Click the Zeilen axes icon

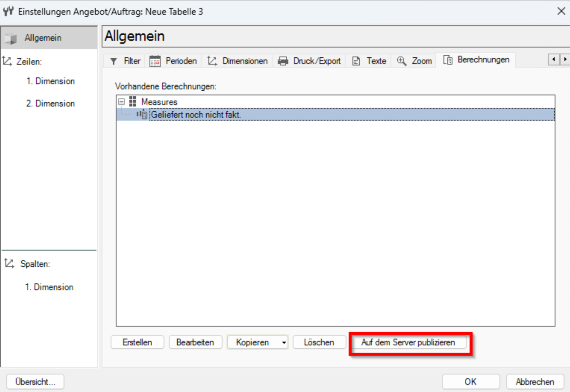point(7,61)
